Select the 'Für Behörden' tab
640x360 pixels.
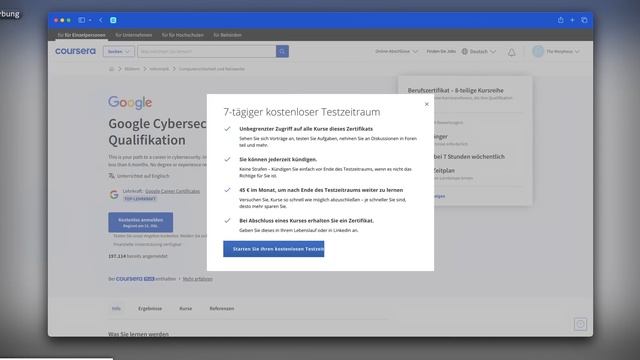227,35
